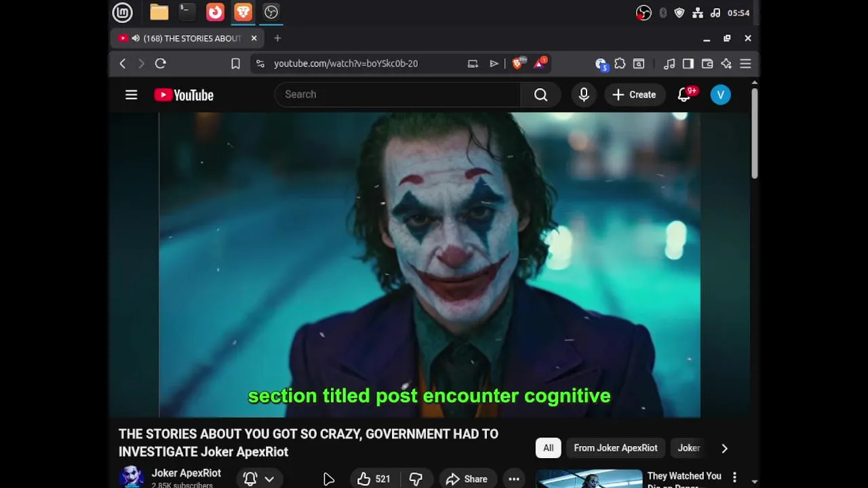Toggle the browser sidebar panel

(x=688, y=64)
